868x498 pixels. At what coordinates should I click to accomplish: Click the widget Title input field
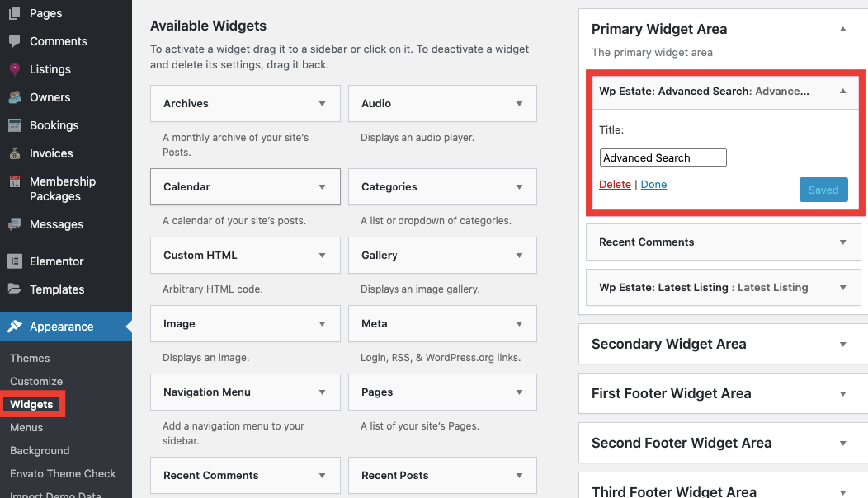[663, 157]
